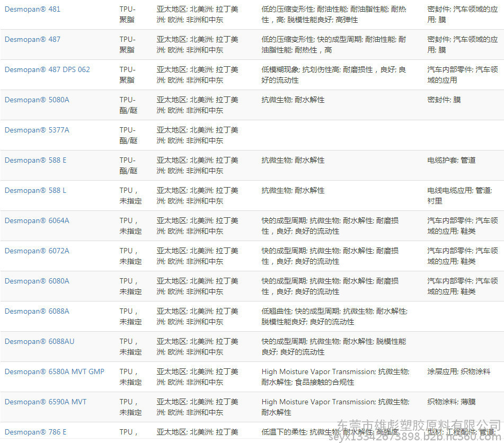Select the '织物涂料; 薄膜' applications cell
This screenshot has height=443, width=504.
(x=452, y=402)
